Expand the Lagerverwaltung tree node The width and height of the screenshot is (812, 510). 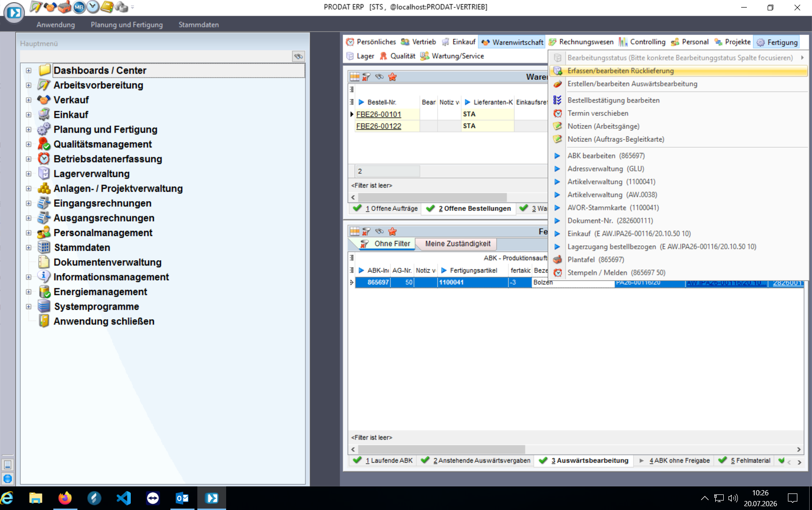point(29,174)
